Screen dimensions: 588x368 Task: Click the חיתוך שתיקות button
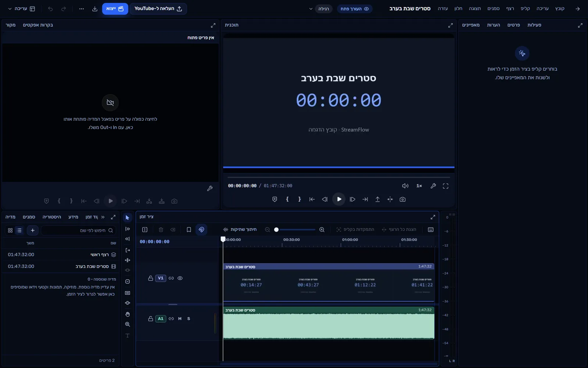[x=240, y=230]
